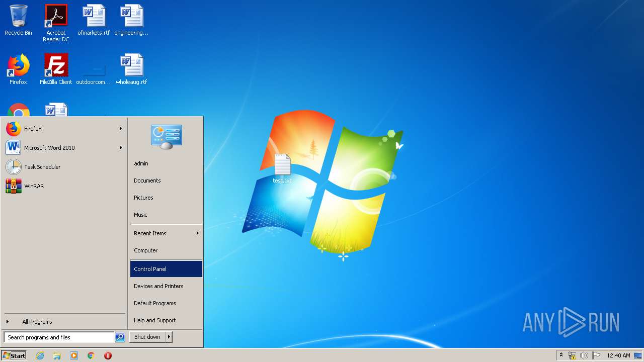Click the Search programs and files box

coord(59,337)
